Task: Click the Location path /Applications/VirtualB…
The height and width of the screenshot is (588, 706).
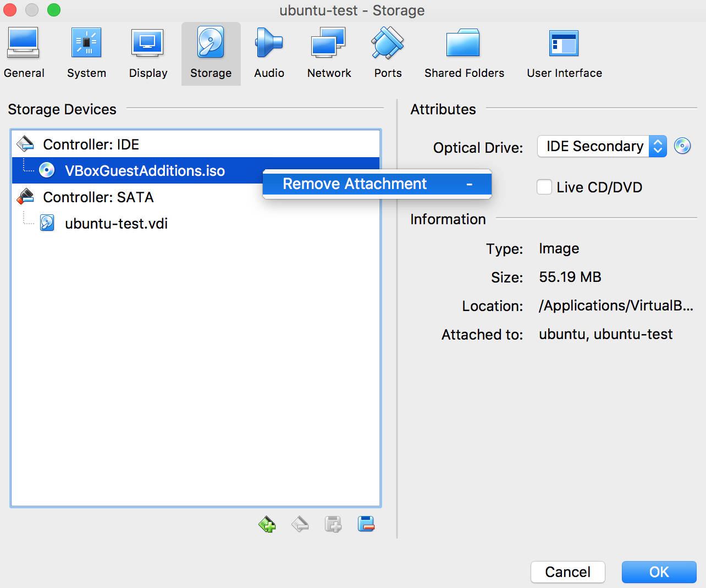Action: 616,306
